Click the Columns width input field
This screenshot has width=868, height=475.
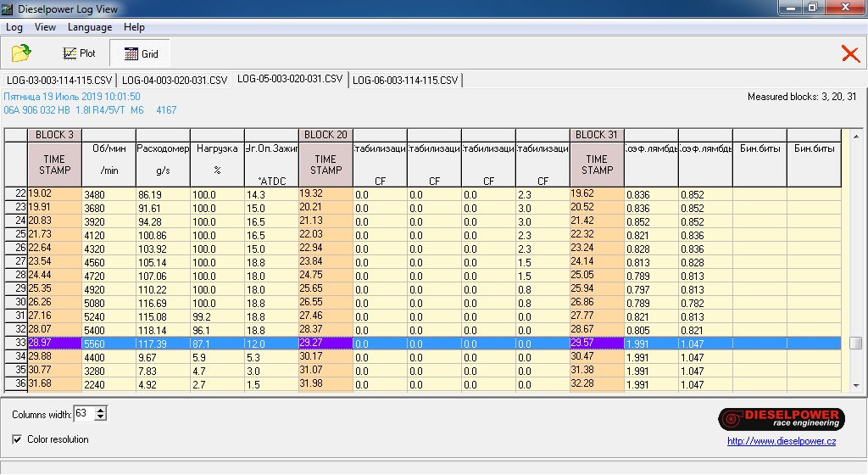click(83, 414)
